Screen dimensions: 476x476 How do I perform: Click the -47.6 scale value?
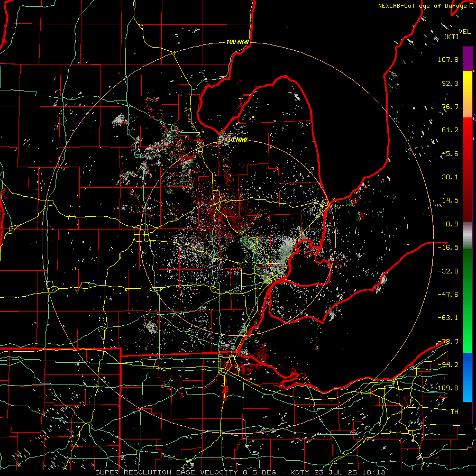point(448,295)
